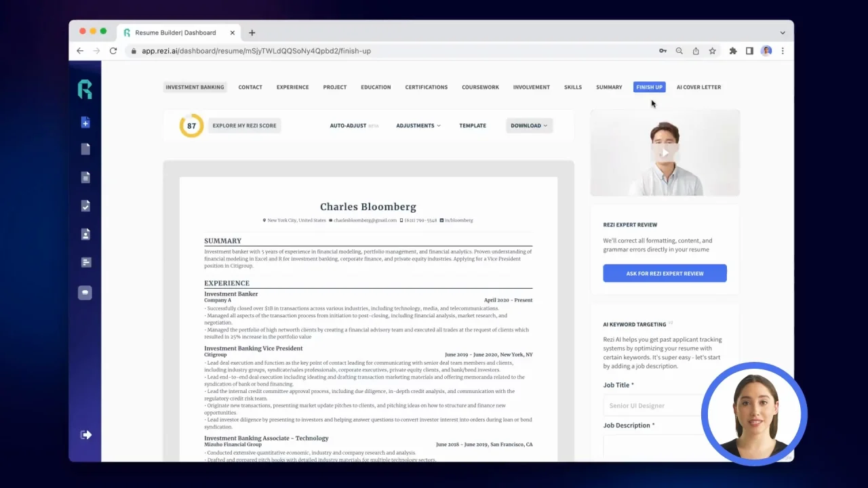Open the Involvement section
The image size is (868, 488).
(x=532, y=87)
